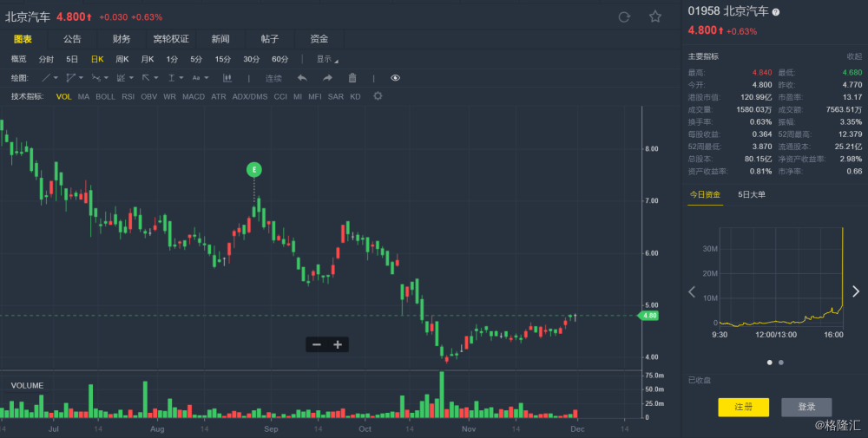This screenshot has width=868, height=438.
Task: Select the 今日资金 tab
Action: (x=705, y=194)
